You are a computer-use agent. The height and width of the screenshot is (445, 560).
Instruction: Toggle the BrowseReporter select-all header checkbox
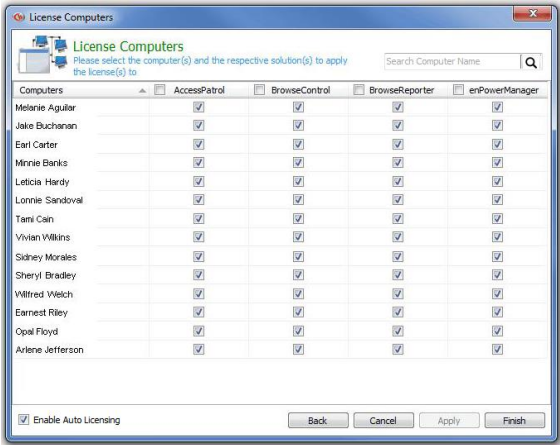(x=359, y=90)
